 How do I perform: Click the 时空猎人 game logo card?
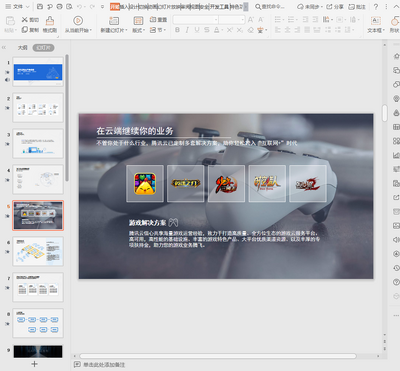pos(267,183)
